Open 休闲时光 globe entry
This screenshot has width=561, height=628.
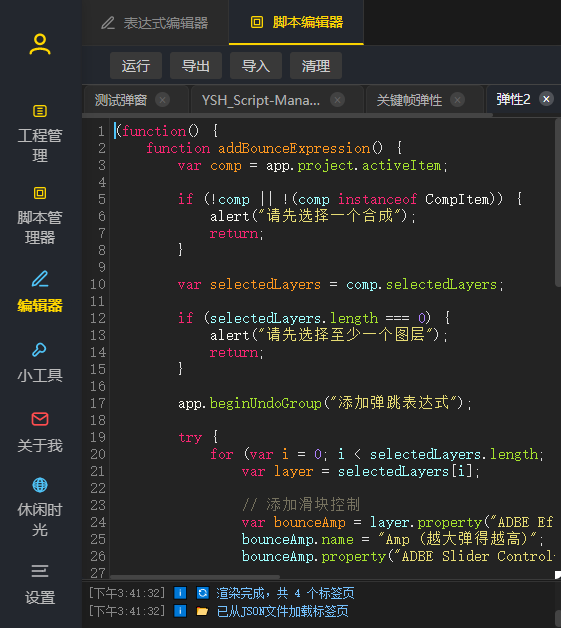(40, 507)
